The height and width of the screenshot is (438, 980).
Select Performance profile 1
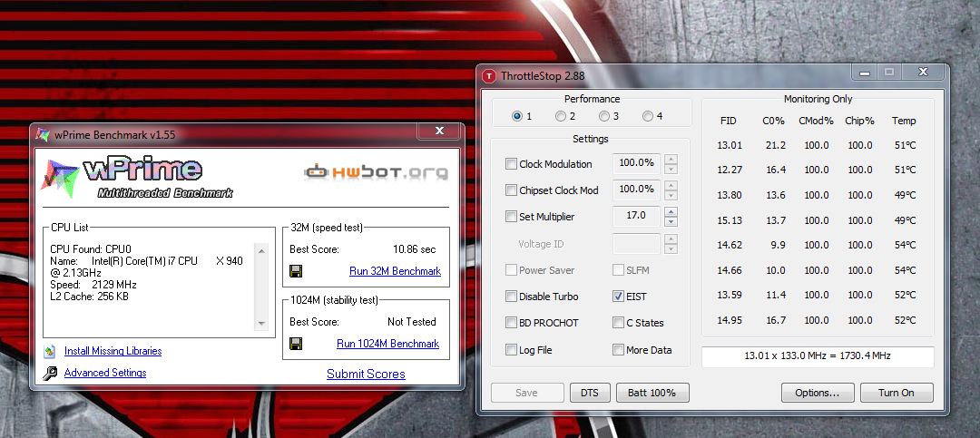[x=517, y=116]
